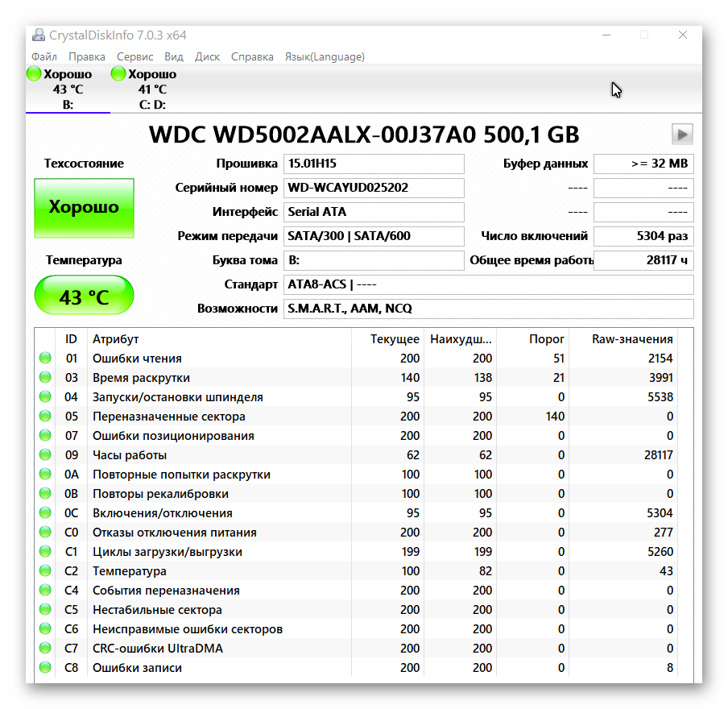The width and height of the screenshot is (728, 709).
Task: Click status icon of Ошибки записи row
Action: pyautogui.click(x=45, y=668)
